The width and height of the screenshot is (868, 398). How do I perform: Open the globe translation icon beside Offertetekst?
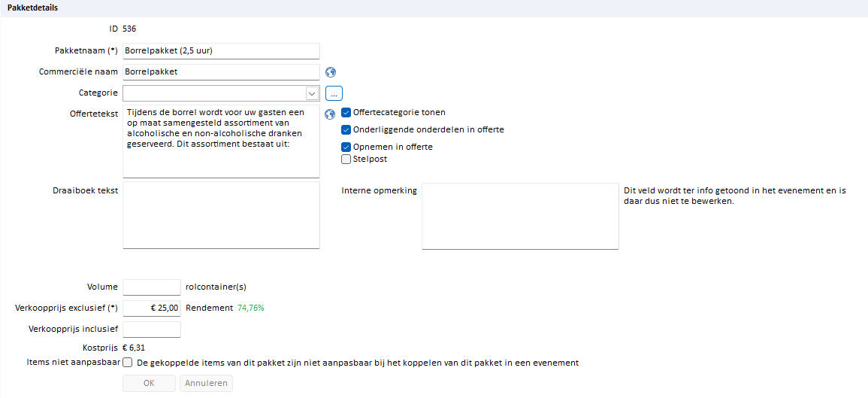click(330, 114)
